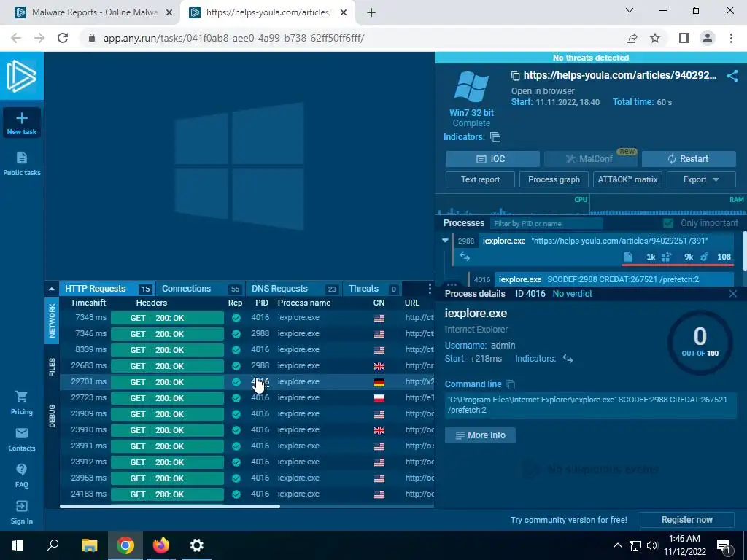The width and height of the screenshot is (747, 560).
Task: Click the network indicator icon under process 2988
Action: [465, 257]
